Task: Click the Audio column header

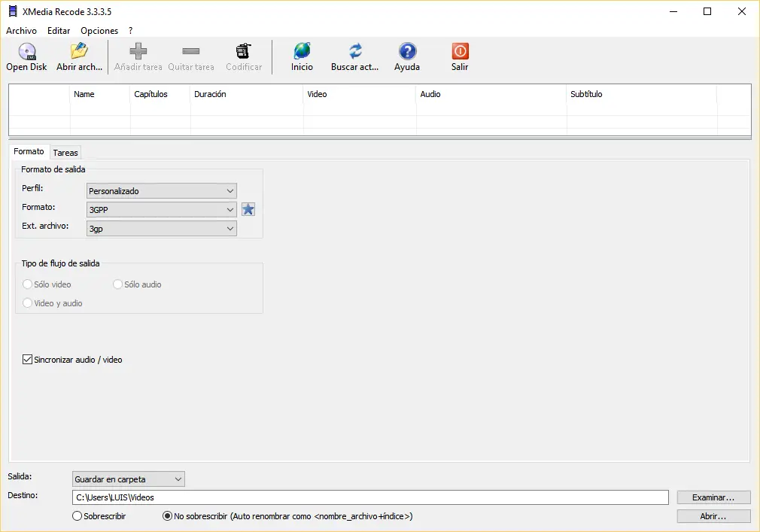Action: (x=491, y=94)
